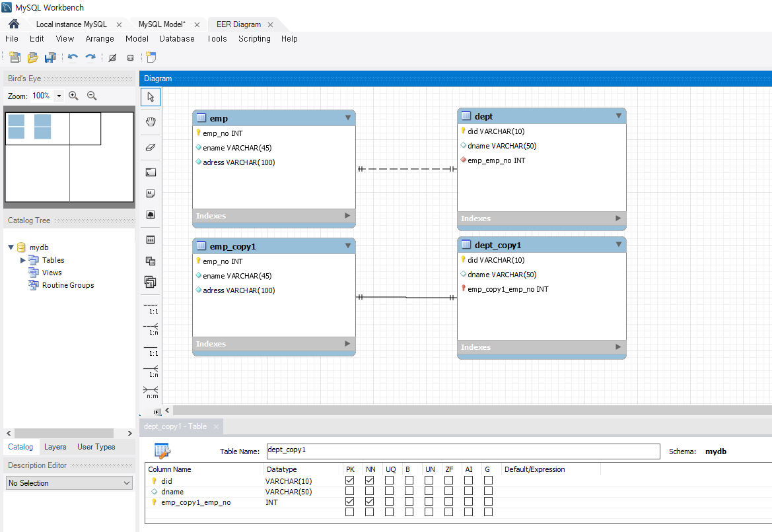772x532 pixels.
Task: Undo the last action
Action: coord(73,57)
